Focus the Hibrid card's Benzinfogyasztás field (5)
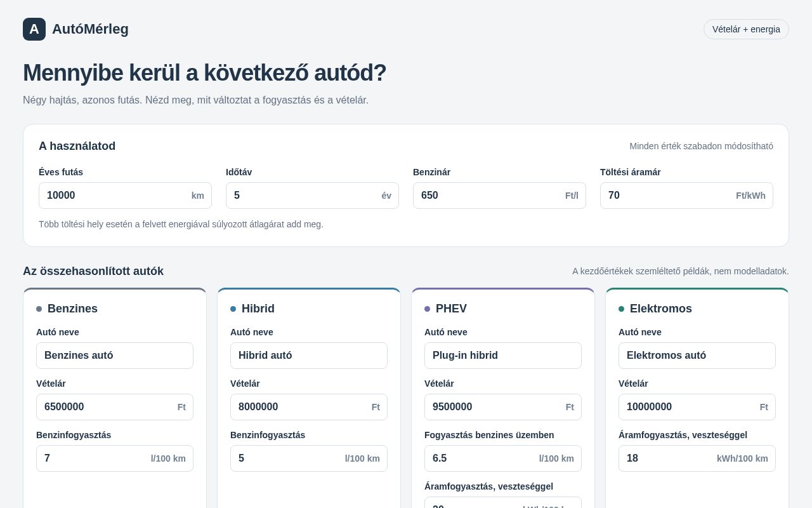This screenshot has height=508, width=812. click(309, 458)
